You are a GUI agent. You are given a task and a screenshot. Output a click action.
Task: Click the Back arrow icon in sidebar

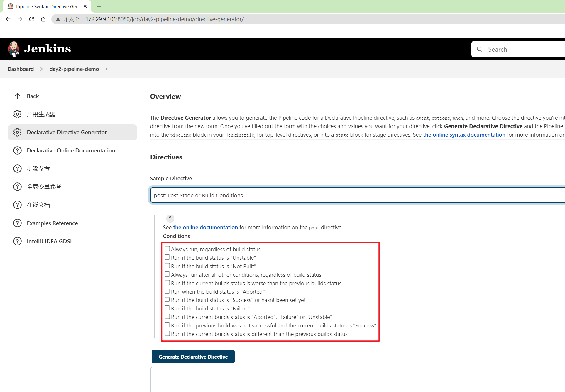click(x=17, y=96)
